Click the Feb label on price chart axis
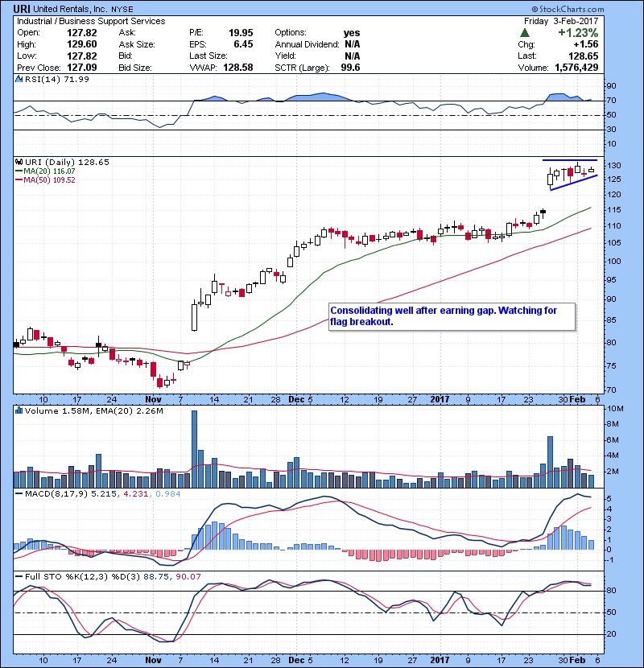This screenshot has height=668, width=644. point(577,400)
